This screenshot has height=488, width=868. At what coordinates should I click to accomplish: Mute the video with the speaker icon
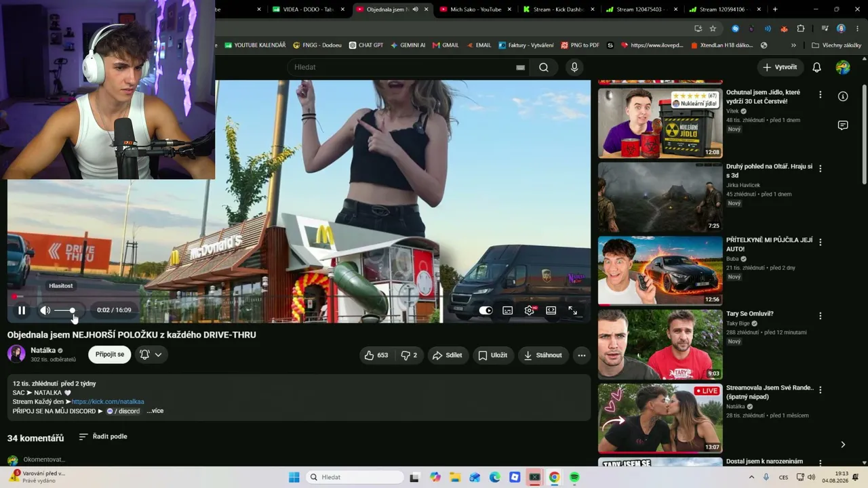45,310
